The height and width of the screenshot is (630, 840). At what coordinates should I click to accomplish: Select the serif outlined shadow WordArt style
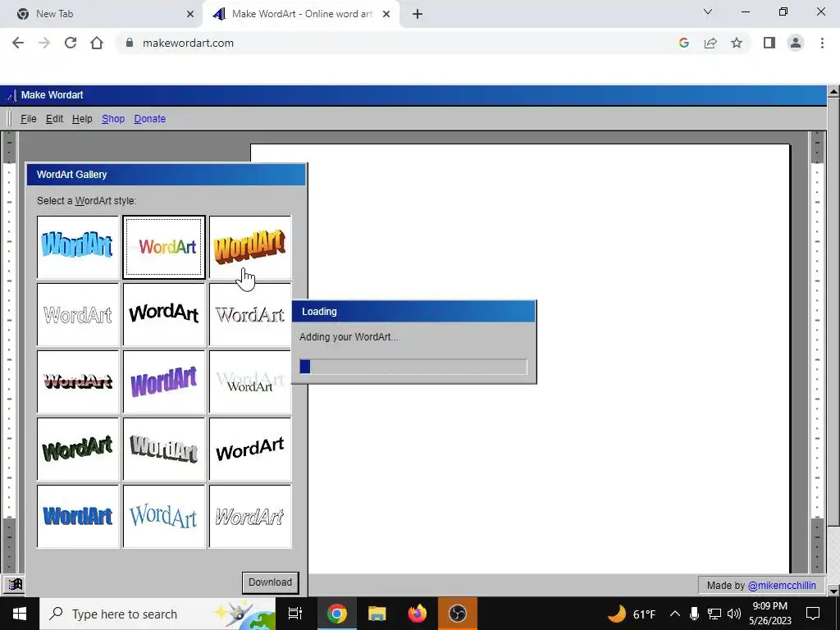[x=250, y=314]
